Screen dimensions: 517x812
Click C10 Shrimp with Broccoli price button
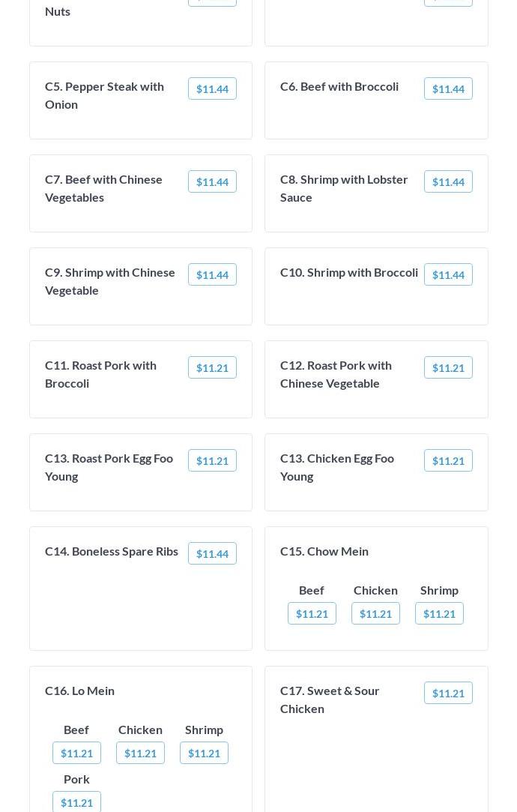point(448,274)
